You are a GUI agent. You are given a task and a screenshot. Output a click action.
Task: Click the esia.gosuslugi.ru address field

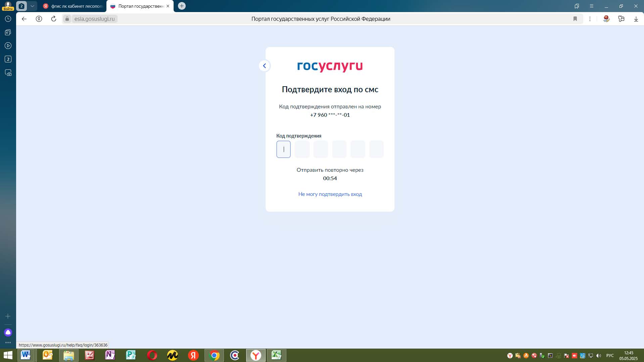[95, 19]
